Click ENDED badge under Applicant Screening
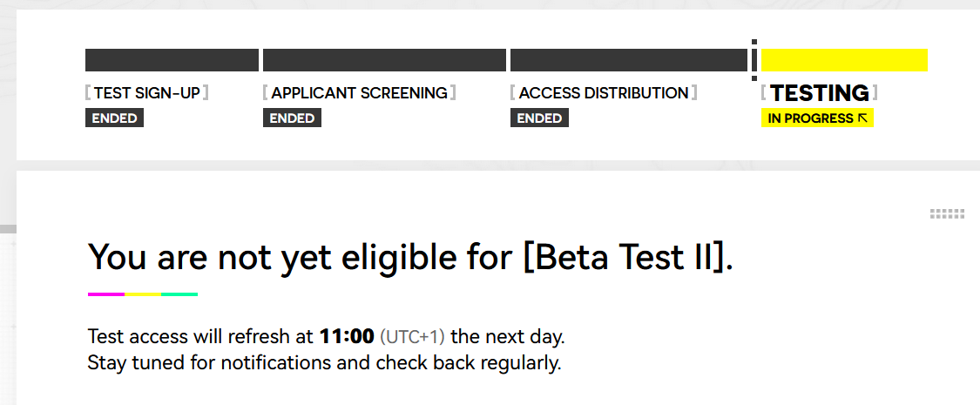The image size is (980, 405). [292, 118]
